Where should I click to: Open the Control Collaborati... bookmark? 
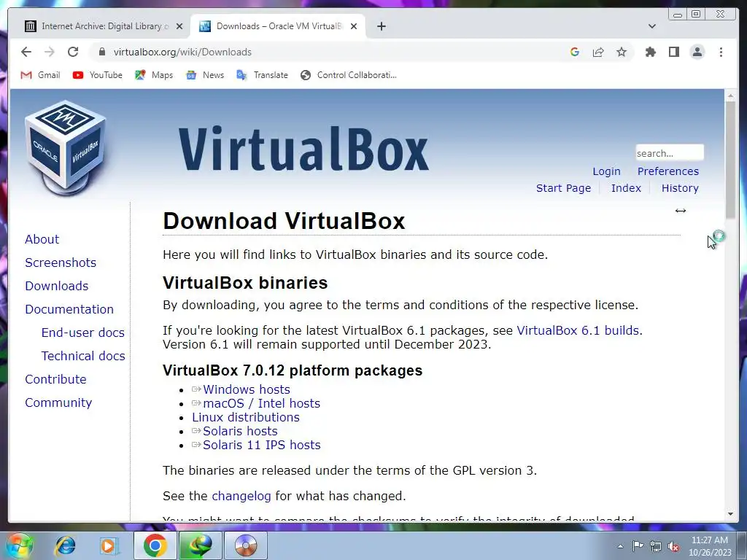click(348, 75)
